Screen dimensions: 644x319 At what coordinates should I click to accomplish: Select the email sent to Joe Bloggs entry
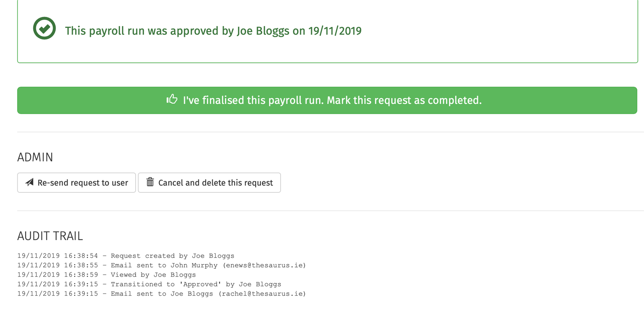161,294
